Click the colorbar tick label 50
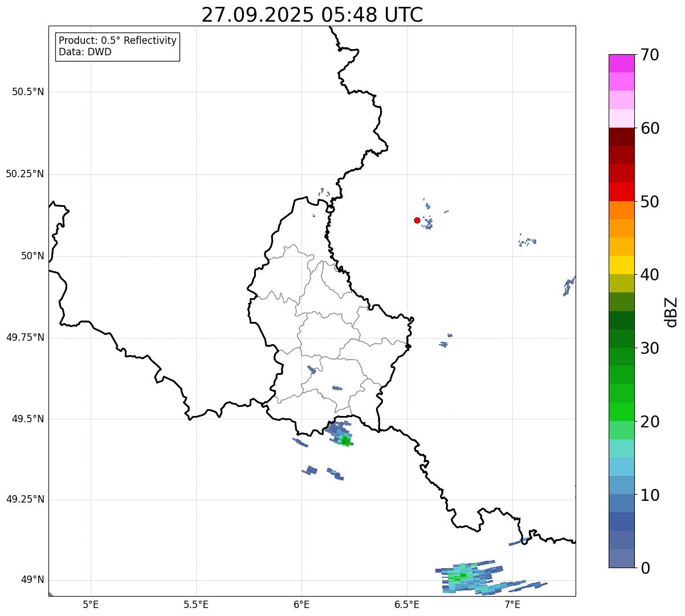This screenshot has height=616, width=685. [650, 202]
